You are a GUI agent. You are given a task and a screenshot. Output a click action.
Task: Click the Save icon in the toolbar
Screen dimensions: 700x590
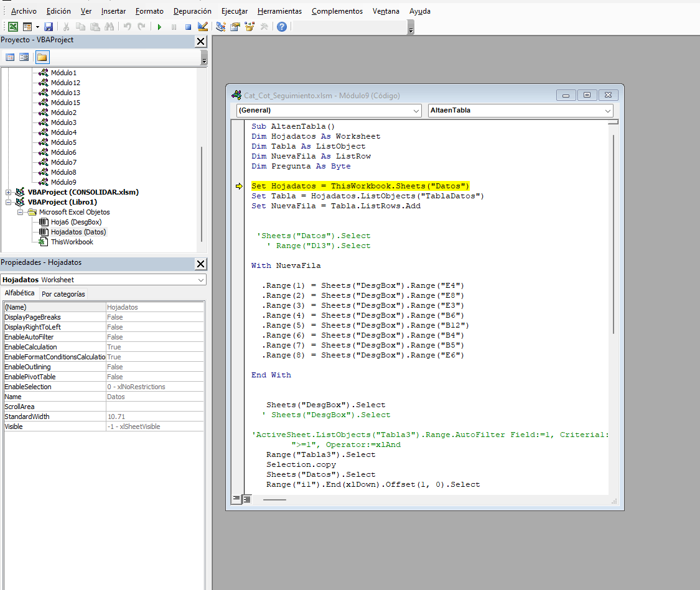tap(49, 27)
